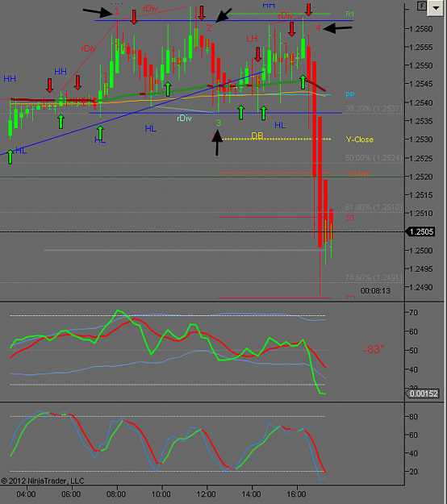The width and height of the screenshot is (447, 504).
Task: Click the yellow DB label on chart
Action: pyautogui.click(x=257, y=135)
